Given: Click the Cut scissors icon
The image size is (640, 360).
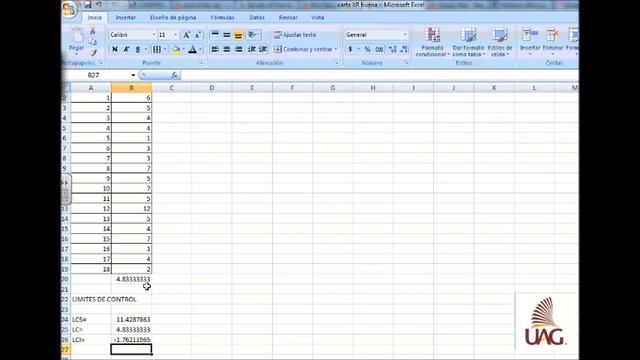Looking at the screenshot, I should click(93, 31).
